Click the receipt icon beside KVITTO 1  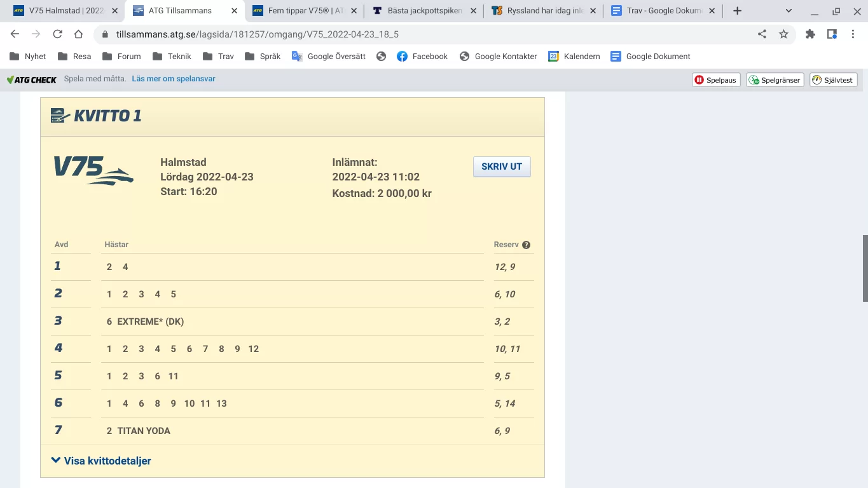tap(57, 115)
